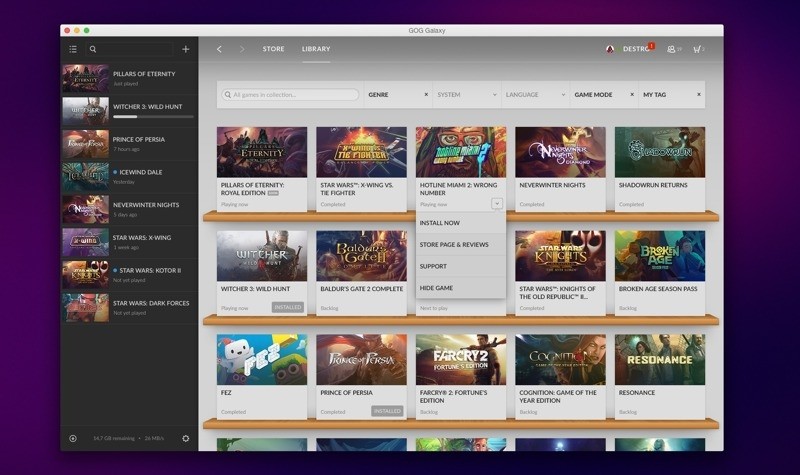
Task: Click Pillars of Eternity Royal Edition cover
Action: pos(262,152)
